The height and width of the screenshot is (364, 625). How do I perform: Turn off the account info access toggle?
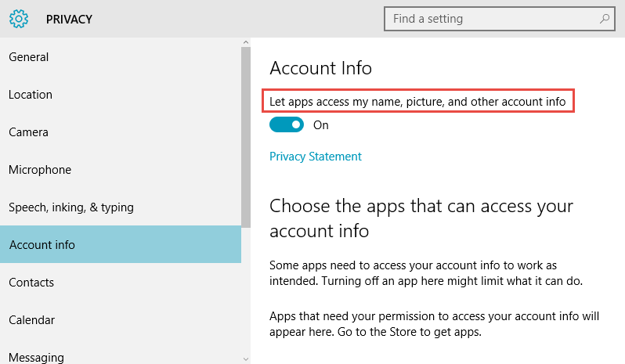(287, 124)
